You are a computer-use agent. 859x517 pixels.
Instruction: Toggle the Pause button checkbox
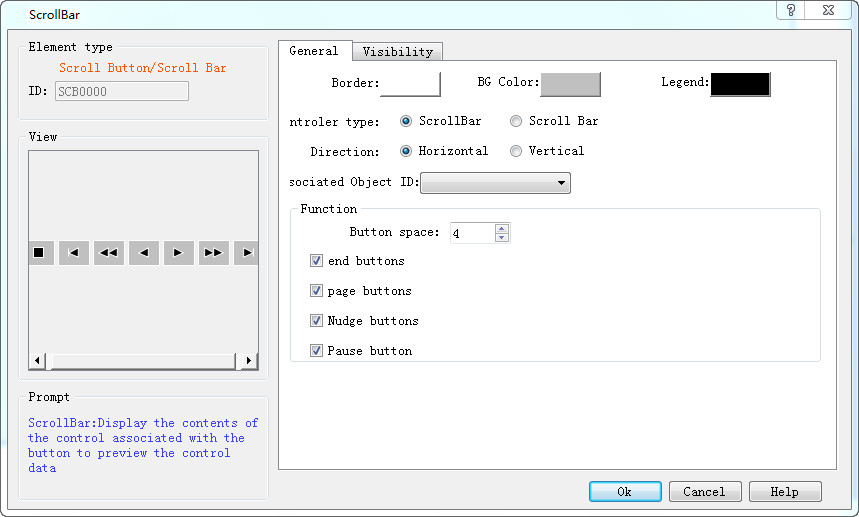click(316, 351)
